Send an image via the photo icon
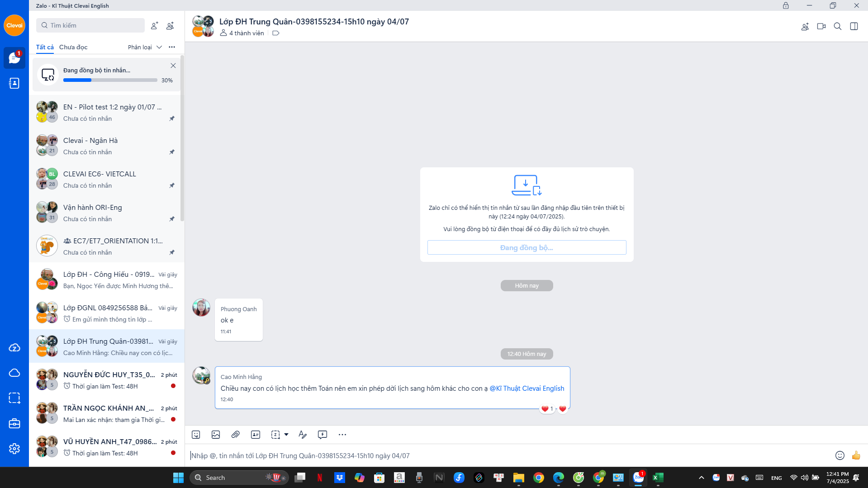 216,435
